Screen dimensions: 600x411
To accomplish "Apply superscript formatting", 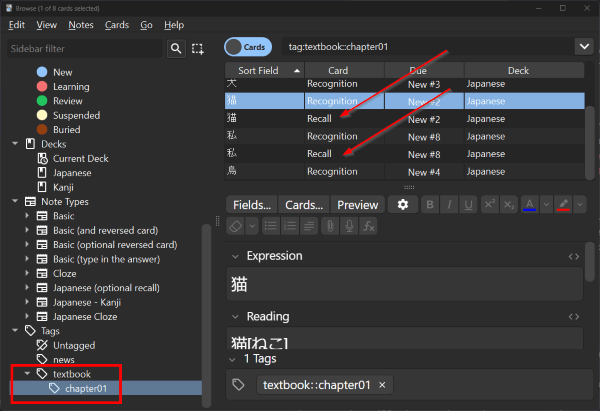I will [x=490, y=205].
